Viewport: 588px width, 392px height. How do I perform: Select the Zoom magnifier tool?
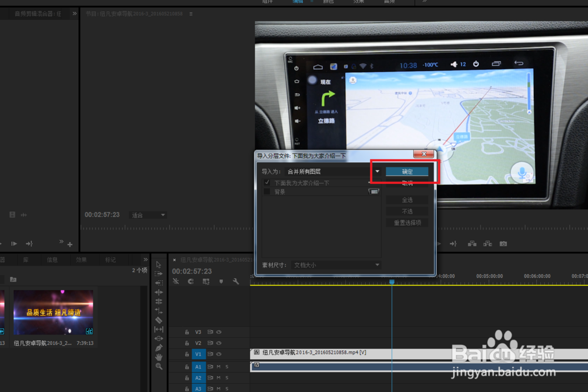(159, 367)
